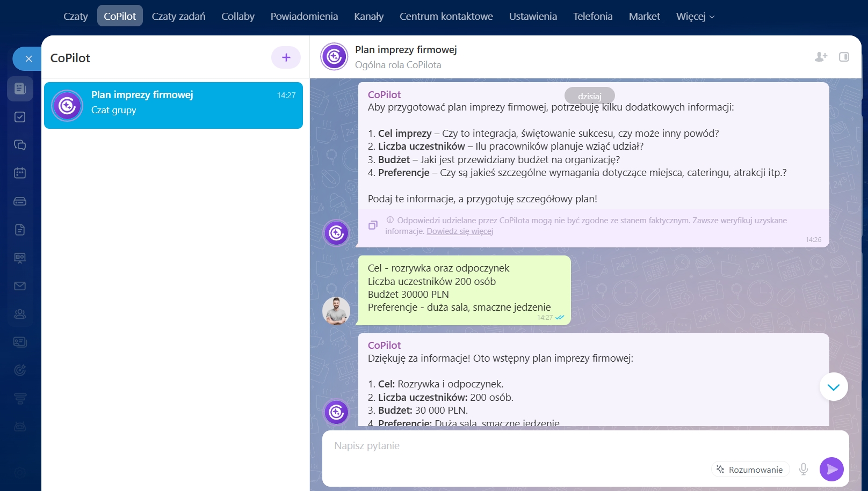The height and width of the screenshot is (491, 868).
Task: Select the Plan imprezy firmowej chat in list
Action: coord(173,105)
